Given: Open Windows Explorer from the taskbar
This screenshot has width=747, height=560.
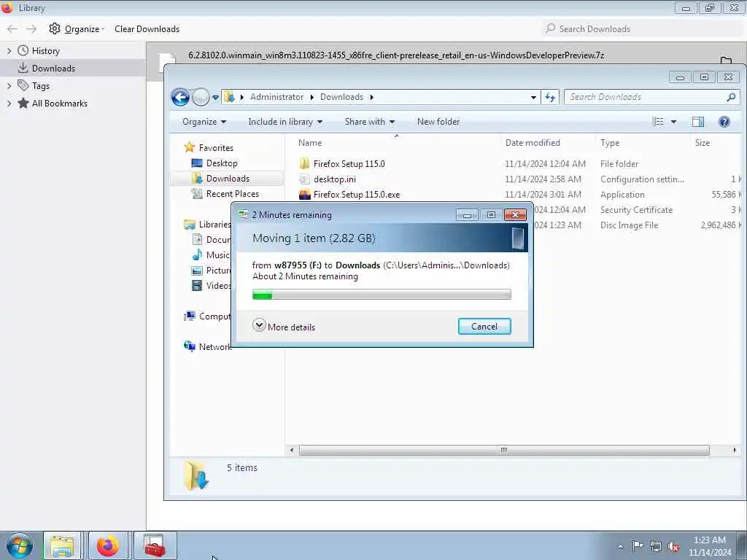Looking at the screenshot, I should (63, 545).
